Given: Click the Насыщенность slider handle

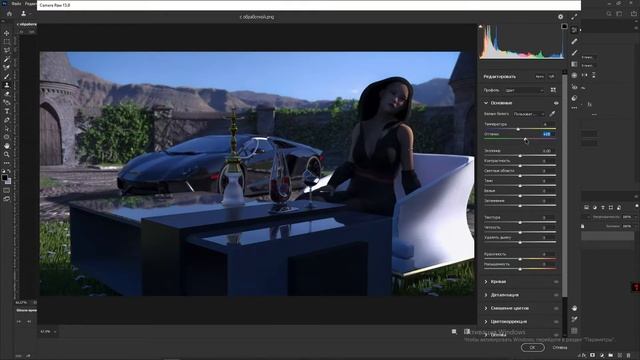Looking at the screenshot, I should pyautogui.click(x=520, y=269).
